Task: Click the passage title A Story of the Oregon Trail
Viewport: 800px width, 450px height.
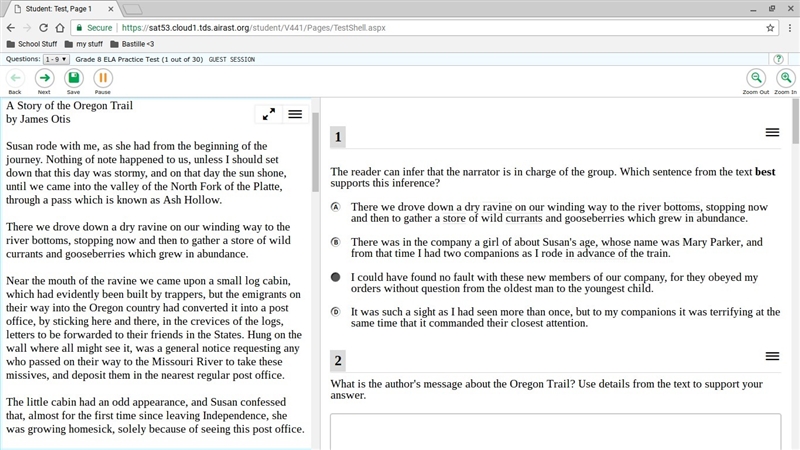Action: coord(69,106)
